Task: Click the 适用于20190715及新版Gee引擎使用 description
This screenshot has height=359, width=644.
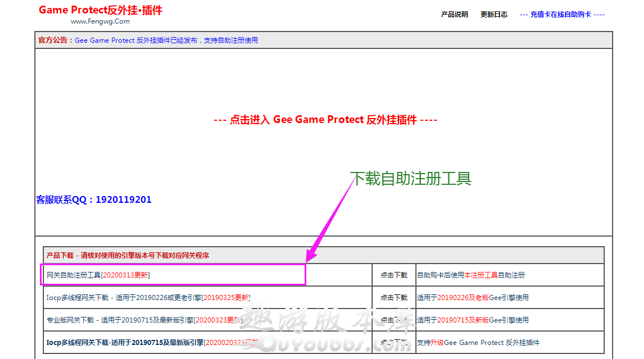Action: click(x=472, y=320)
